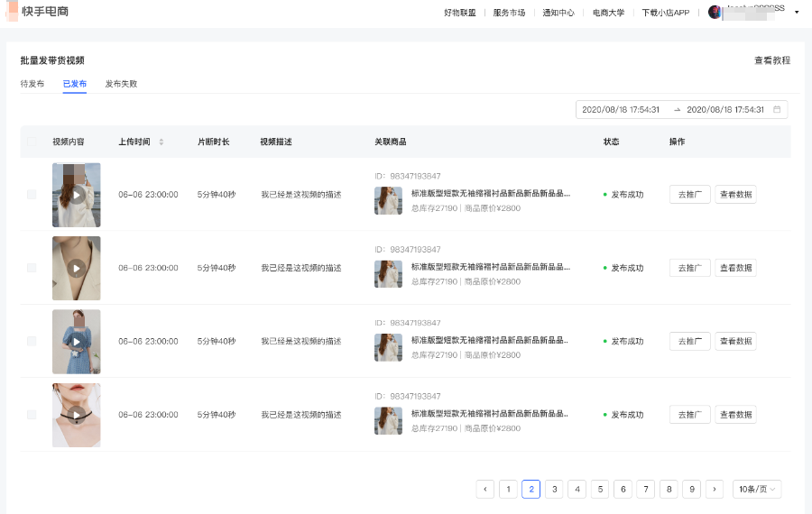
Task: Toggle the select-all checkbox in table header
Action: [x=32, y=142]
